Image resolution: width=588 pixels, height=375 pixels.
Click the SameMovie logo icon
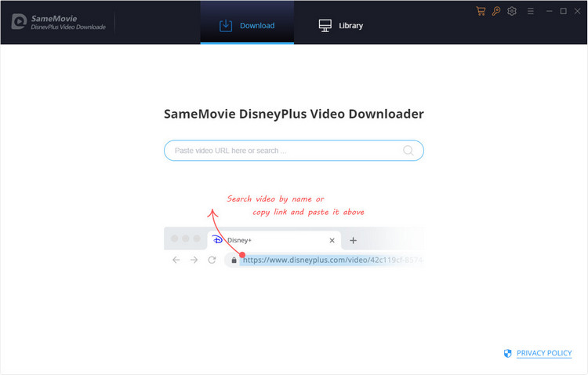pos(19,22)
